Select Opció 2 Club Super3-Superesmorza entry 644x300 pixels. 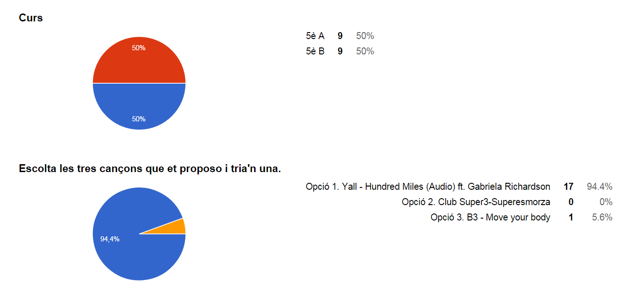coord(476,202)
